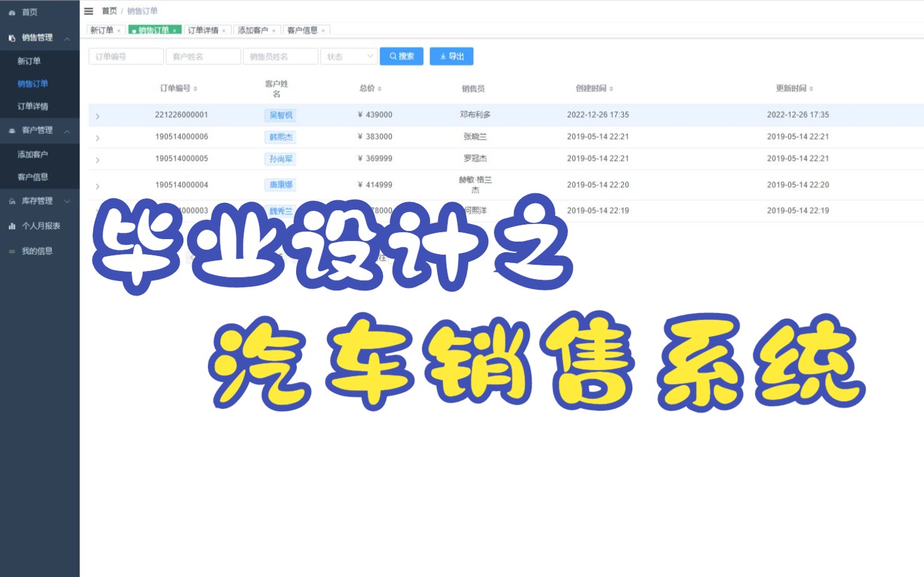Click salesperson cell 邓布利多
The height and width of the screenshot is (577, 924).
475,115
